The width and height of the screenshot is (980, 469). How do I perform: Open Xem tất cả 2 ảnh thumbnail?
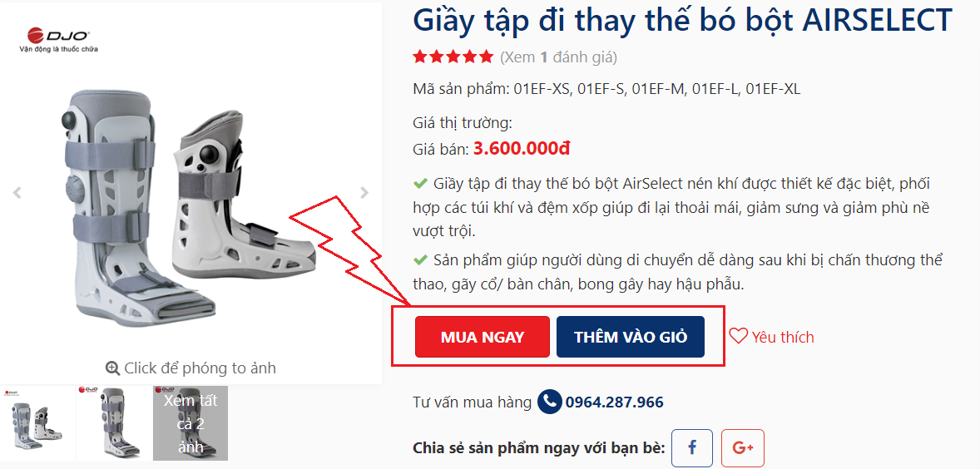coord(191,422)
